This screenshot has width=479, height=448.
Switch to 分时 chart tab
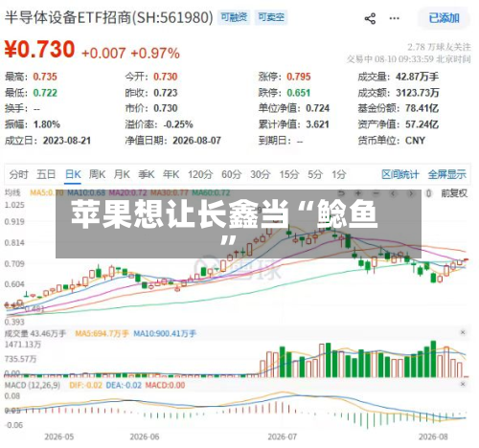coord(19,174)
